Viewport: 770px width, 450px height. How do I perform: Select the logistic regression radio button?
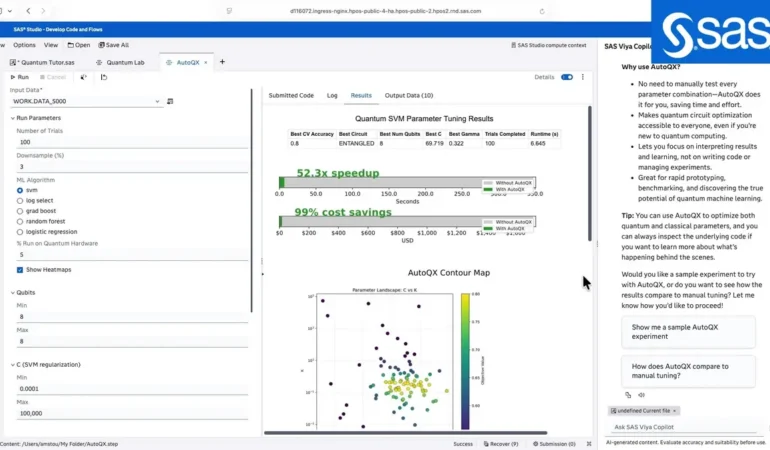coord(20,231)
